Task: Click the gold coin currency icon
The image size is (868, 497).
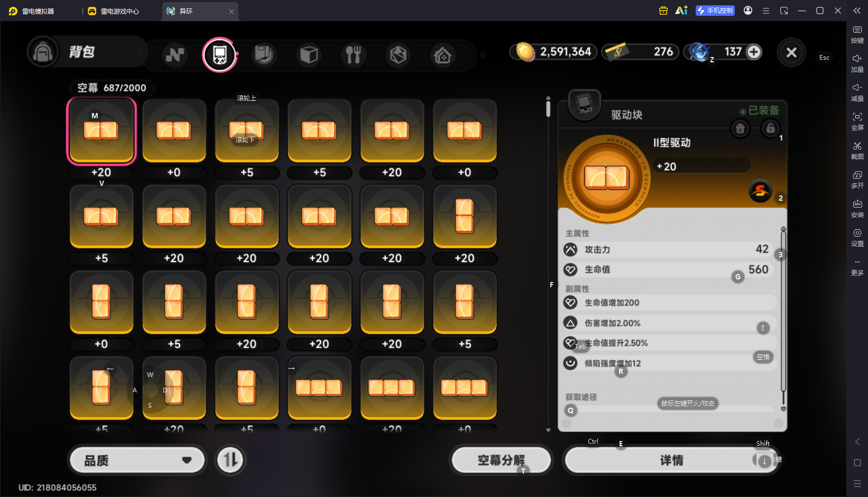Action: click(x=525, y=52)
